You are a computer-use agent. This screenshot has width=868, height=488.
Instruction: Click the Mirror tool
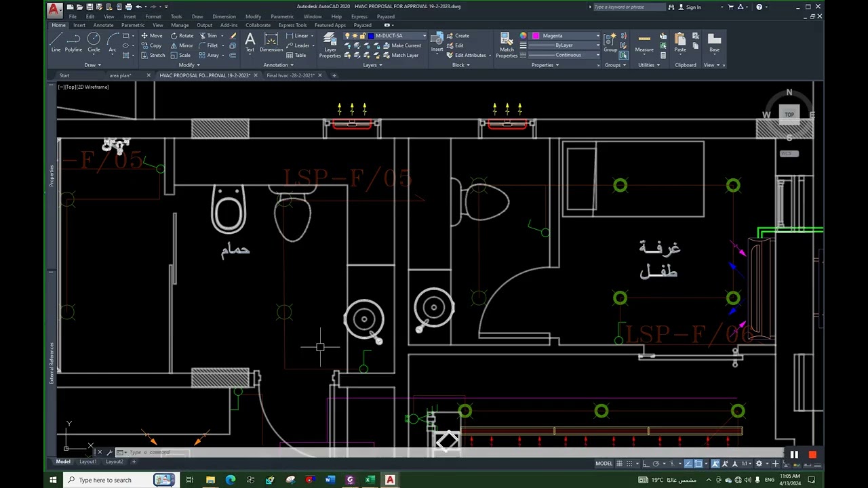point(182,45)
